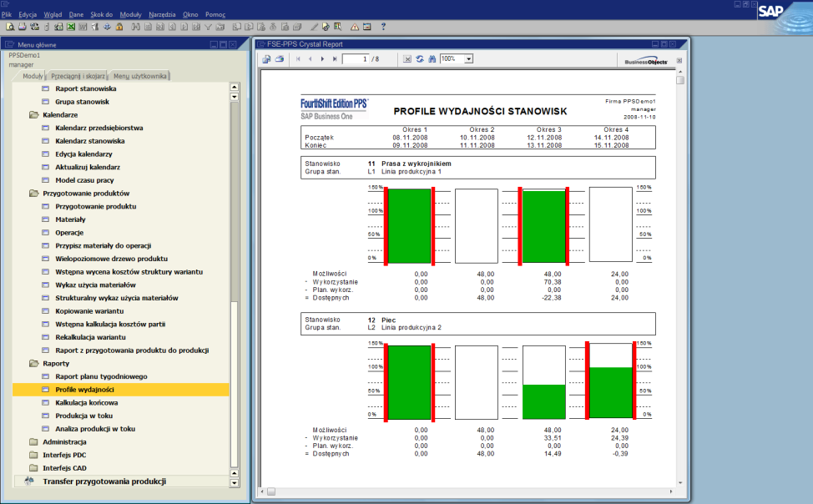Switch to the Menu użytkownika tab
This screenshot has height=504, width=813.
pos(140,76)
